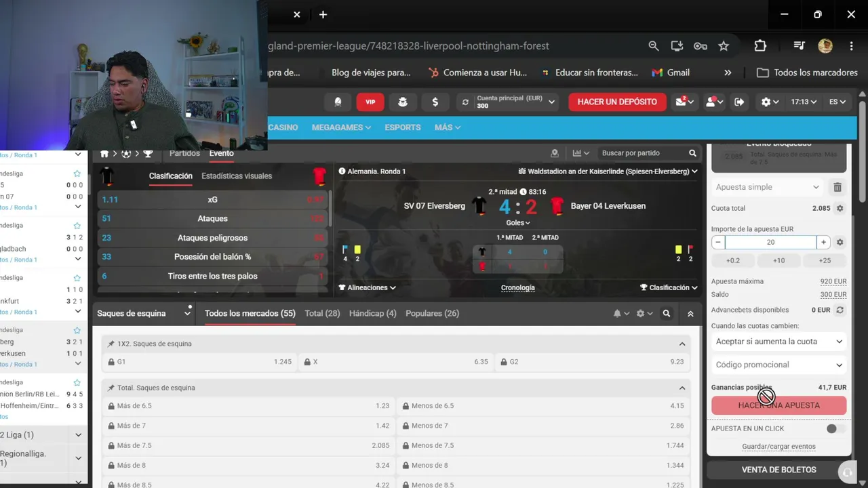Open the ESPORTS section

coord(403,127)
